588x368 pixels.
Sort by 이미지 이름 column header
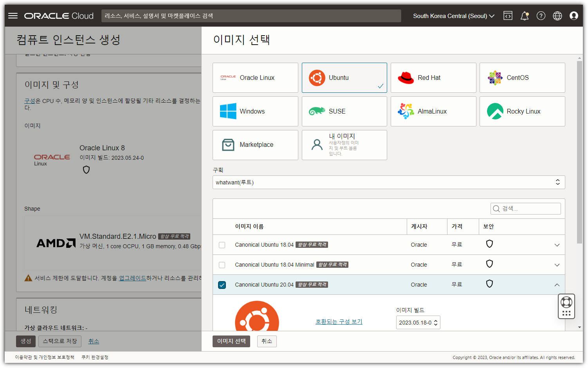tap(249, 227)
